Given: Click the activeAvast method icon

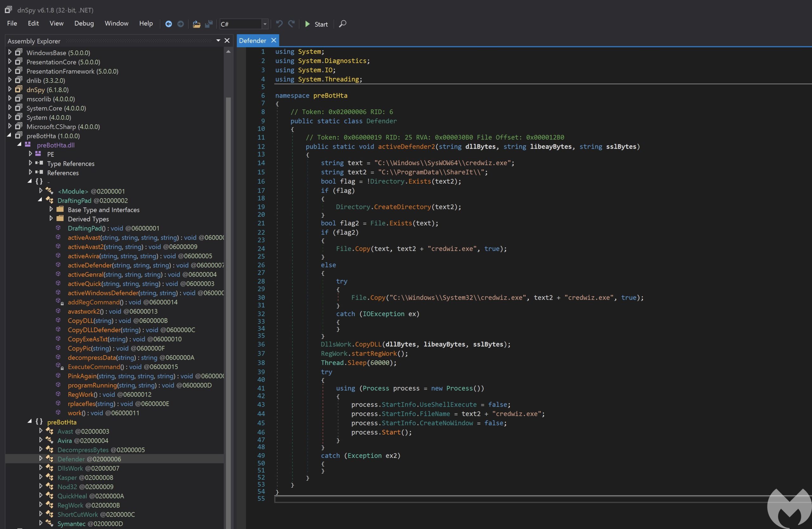Looking at the screenshot, I should tap(58, 237).
